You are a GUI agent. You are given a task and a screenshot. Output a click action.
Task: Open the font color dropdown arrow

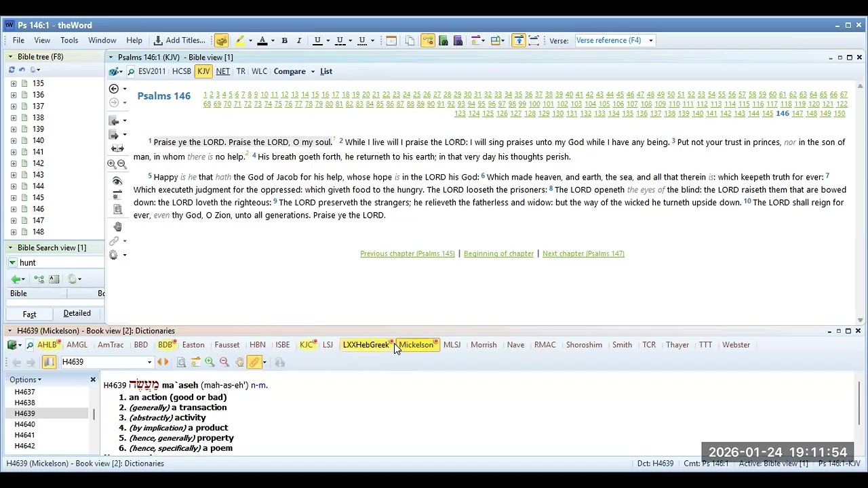coord(273,41)
